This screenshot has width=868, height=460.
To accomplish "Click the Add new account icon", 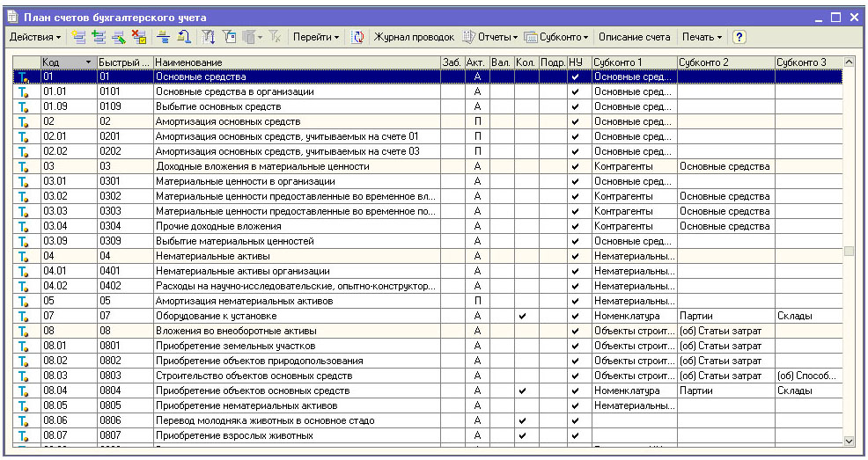I will (78, 37).
